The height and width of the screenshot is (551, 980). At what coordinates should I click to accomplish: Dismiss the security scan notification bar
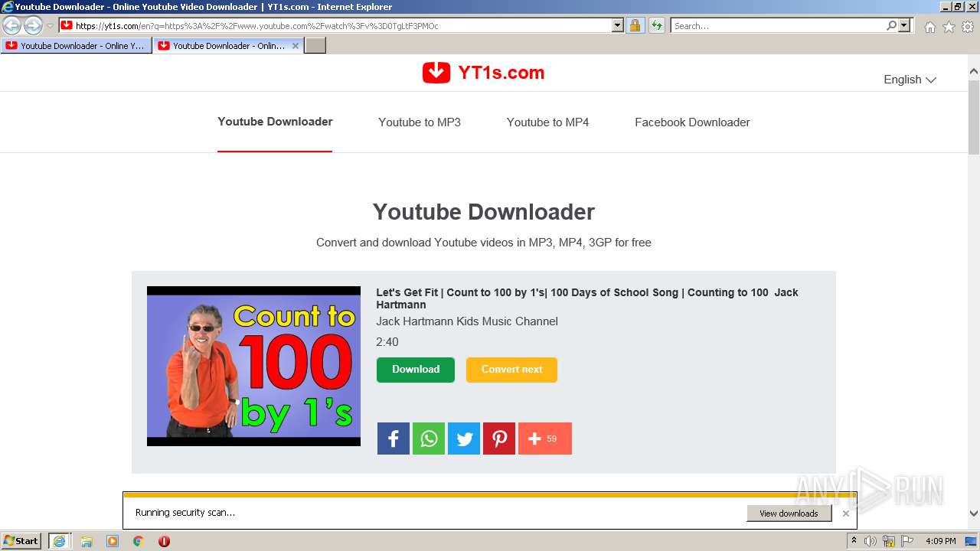[846, 514]
